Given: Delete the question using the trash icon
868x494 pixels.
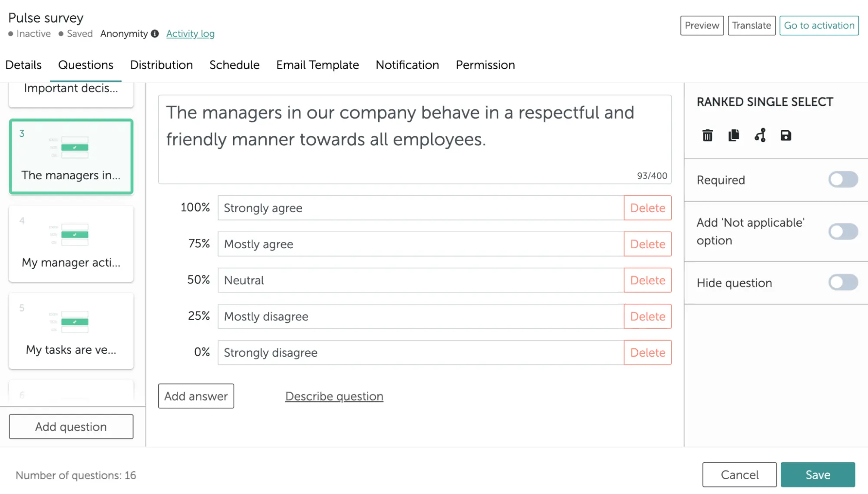Looking at the screenshot, I should 708,135.
